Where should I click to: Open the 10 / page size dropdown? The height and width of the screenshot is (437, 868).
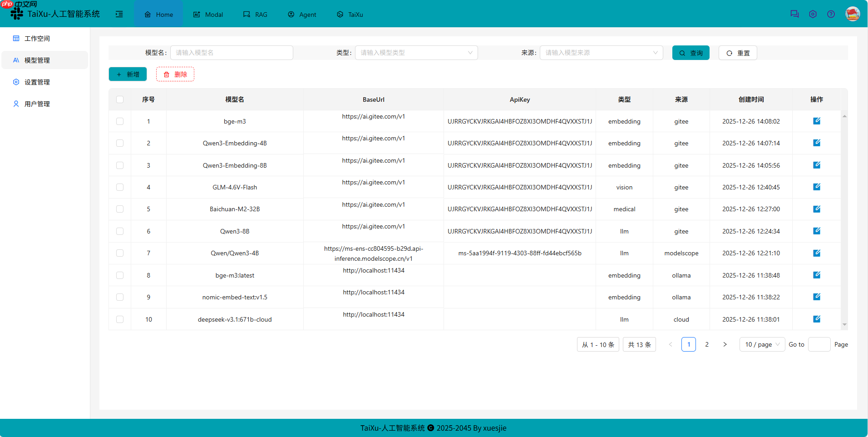pyautogui.click(x=762, y=344)
